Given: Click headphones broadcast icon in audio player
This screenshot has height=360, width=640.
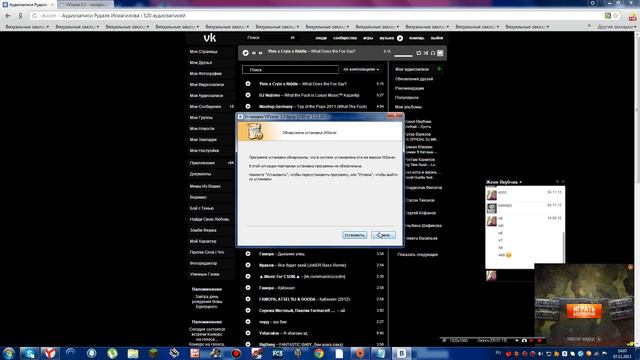Looking at the screenshot, I should click(x=433, y=53).
